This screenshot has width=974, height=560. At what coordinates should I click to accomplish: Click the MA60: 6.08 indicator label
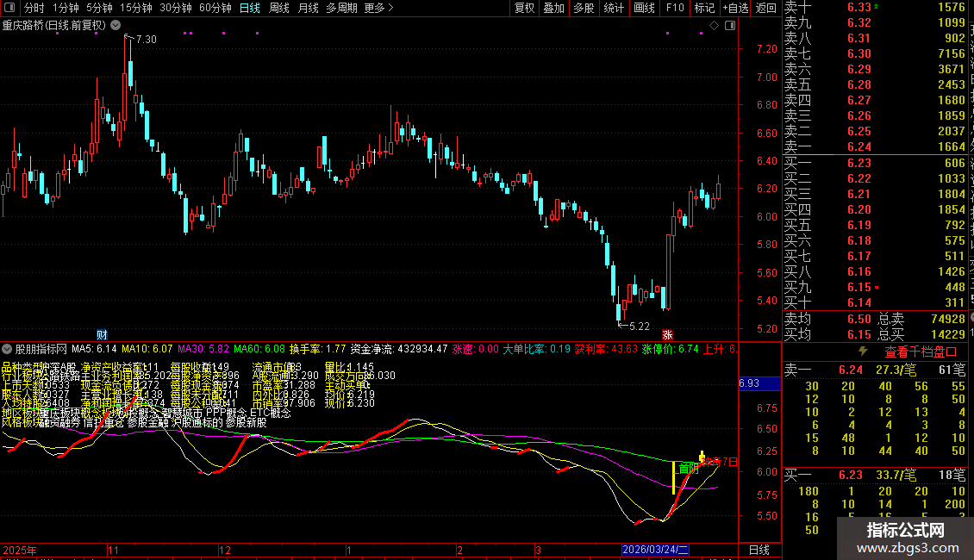click(259, 349)
